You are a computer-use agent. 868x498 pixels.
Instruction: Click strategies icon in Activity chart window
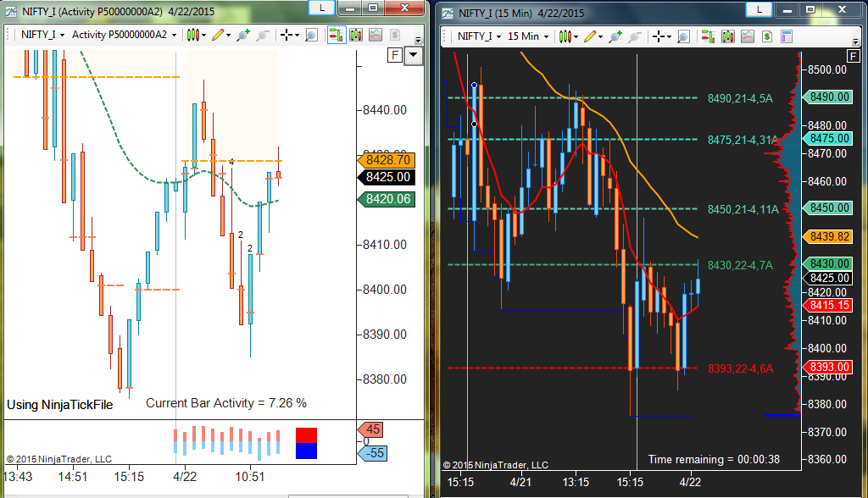(x=395, y=35)
